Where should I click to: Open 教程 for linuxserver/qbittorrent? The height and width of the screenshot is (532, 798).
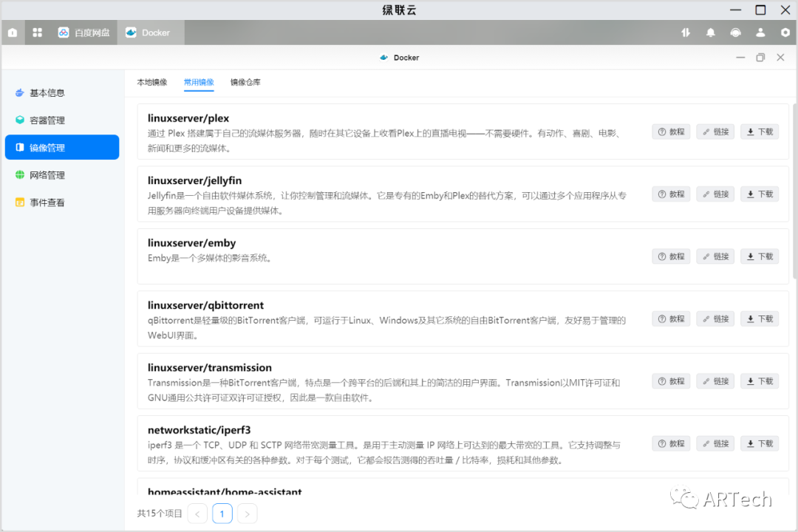pyautogui.click(x=671, y=318)
